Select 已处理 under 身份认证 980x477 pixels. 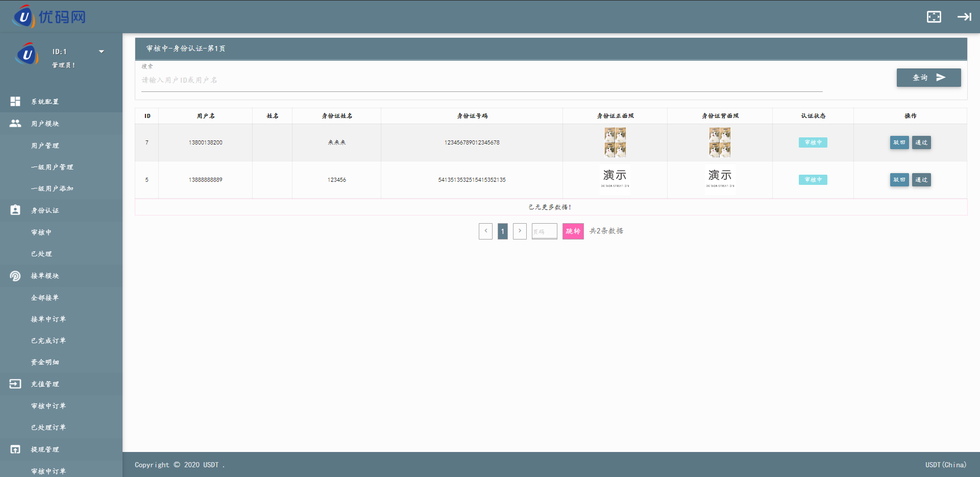coord(61,254)
